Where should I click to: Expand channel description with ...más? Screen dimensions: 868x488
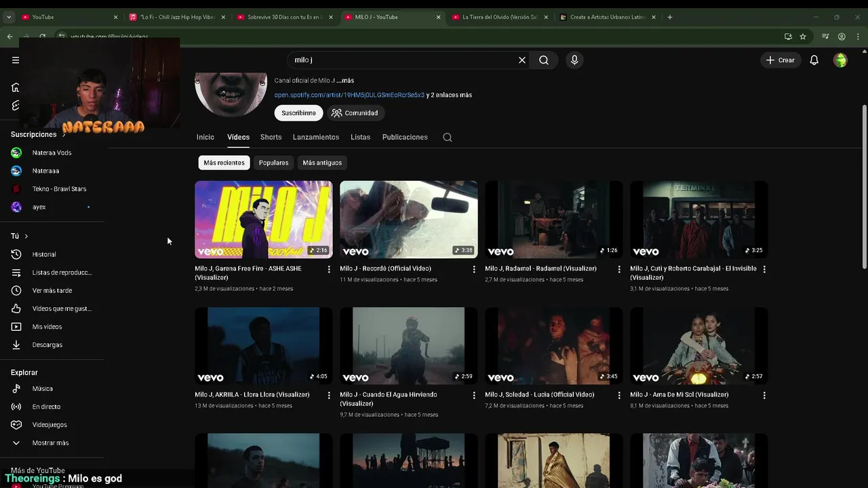[x=345, y=81]
